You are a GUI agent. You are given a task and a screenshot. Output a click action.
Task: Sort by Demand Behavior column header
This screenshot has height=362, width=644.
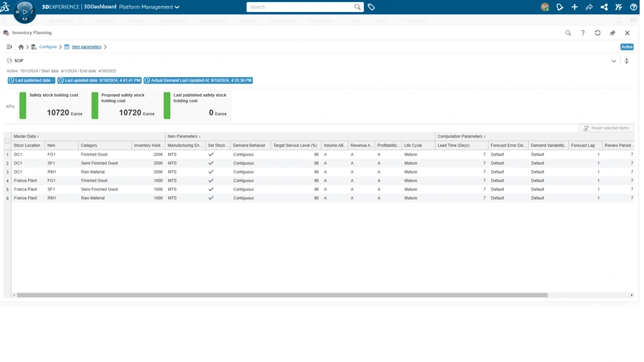[250, 145]
